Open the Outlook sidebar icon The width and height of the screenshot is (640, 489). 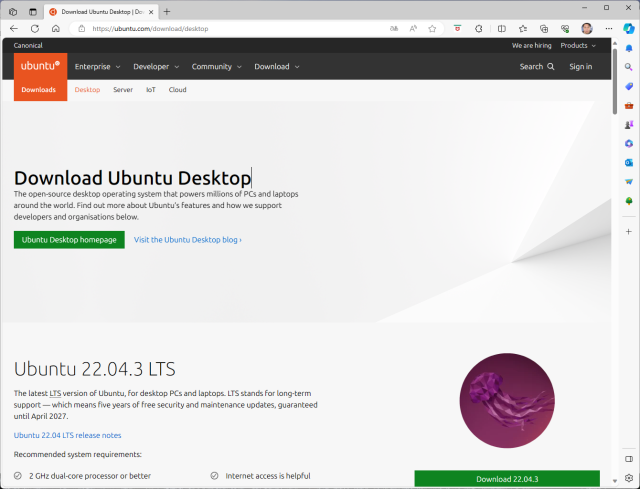tap(628, 162)
